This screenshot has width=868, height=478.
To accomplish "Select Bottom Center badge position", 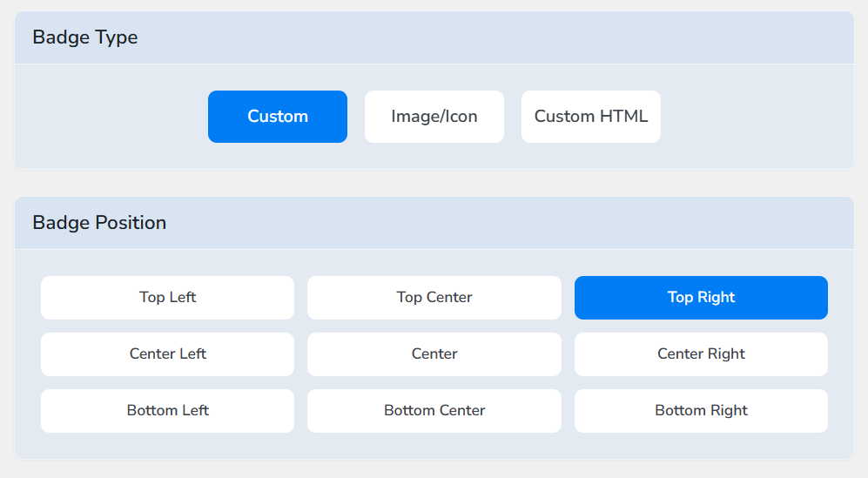I will (434, 411).
